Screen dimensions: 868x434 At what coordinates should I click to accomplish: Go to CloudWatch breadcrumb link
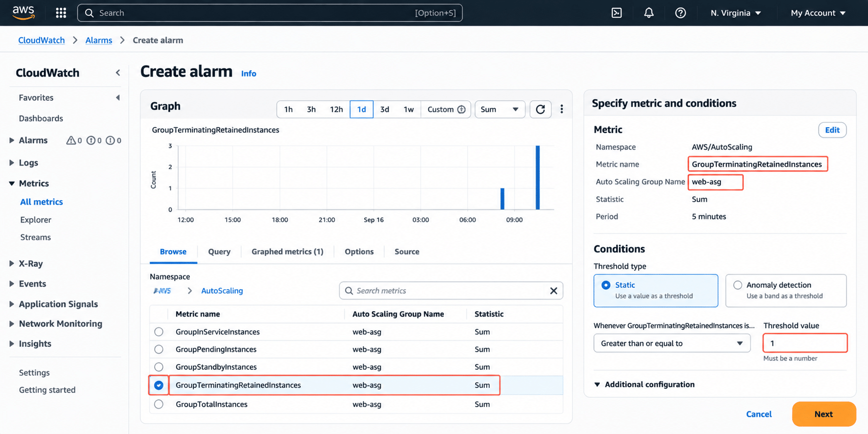point(42,40)
